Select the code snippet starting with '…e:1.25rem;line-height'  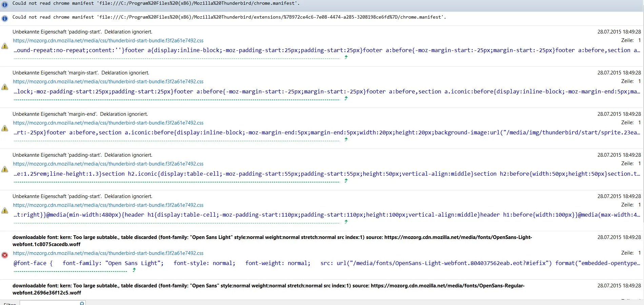pos(327,174)
